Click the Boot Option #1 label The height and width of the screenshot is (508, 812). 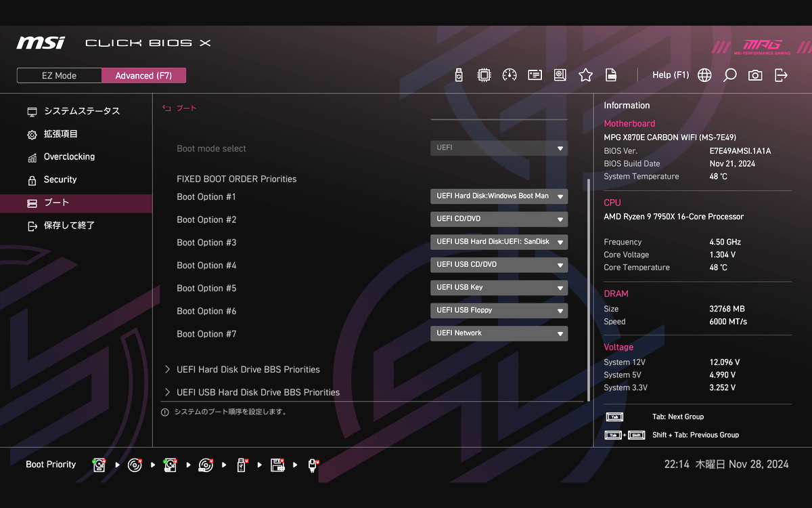point(206,197)
